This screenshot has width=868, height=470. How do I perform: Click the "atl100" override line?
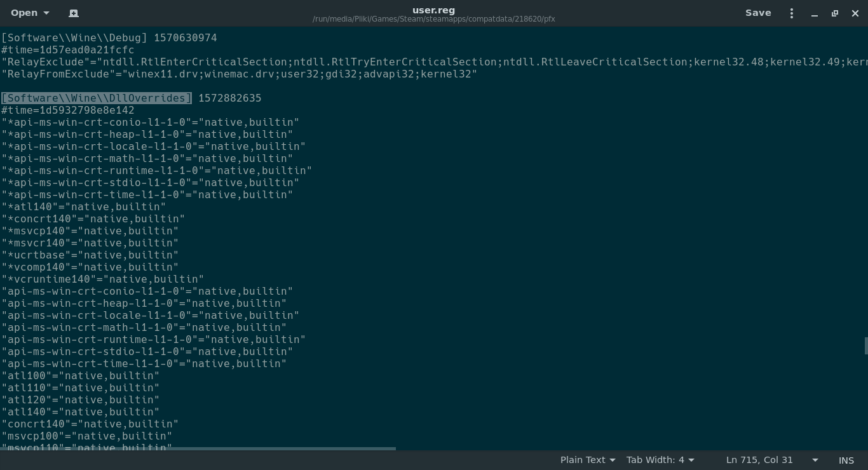pyautogui.click(x=80, y=375)
